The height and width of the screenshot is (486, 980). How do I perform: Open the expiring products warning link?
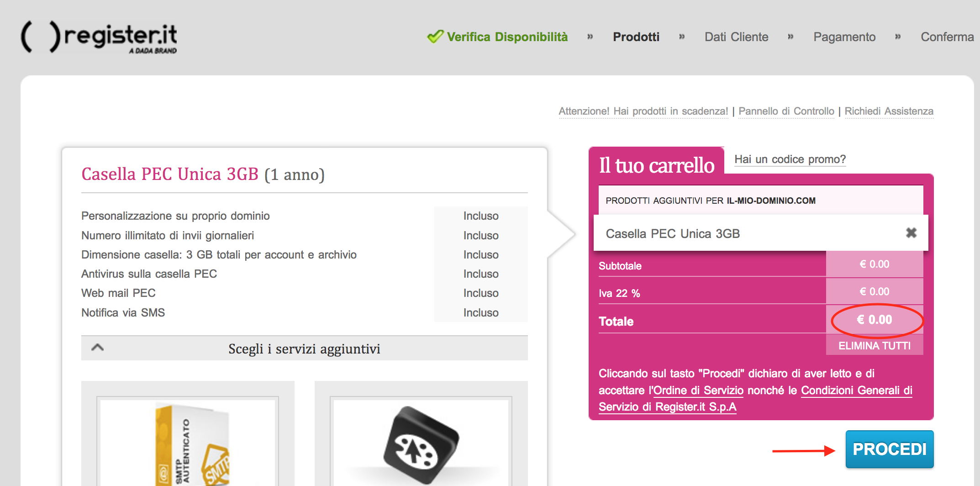[643, 111]
